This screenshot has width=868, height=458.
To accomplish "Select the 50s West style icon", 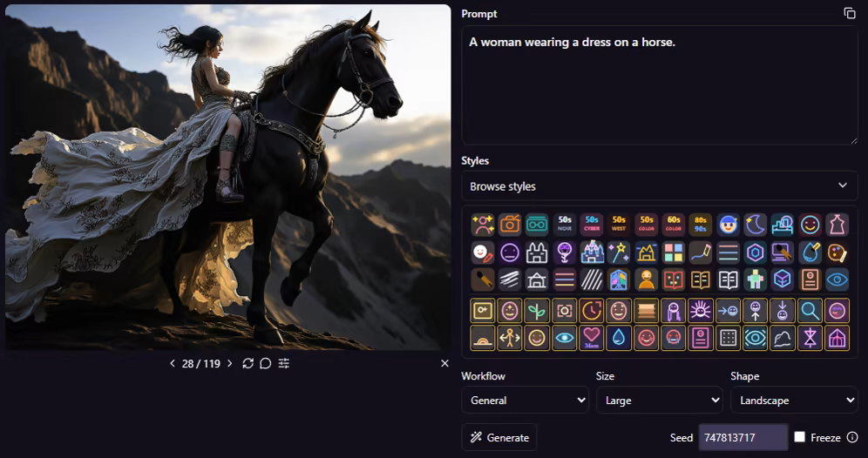I will click(x=619, y=225).
